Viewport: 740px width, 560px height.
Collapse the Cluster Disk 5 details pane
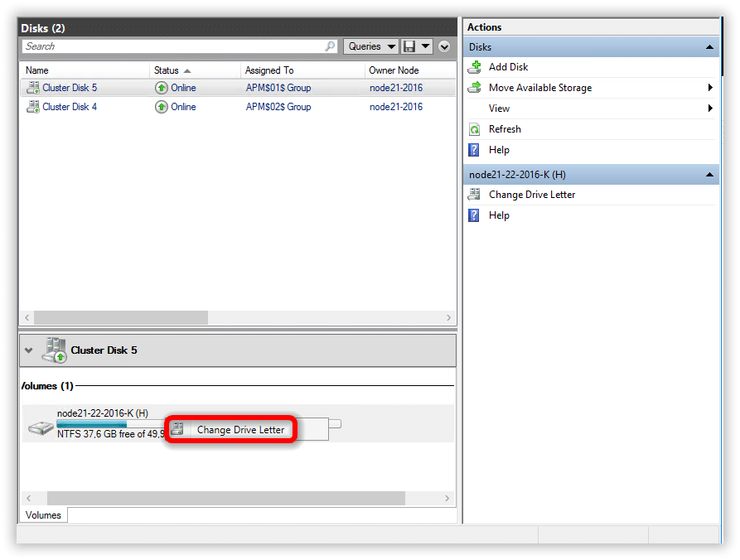click(29, 350)
